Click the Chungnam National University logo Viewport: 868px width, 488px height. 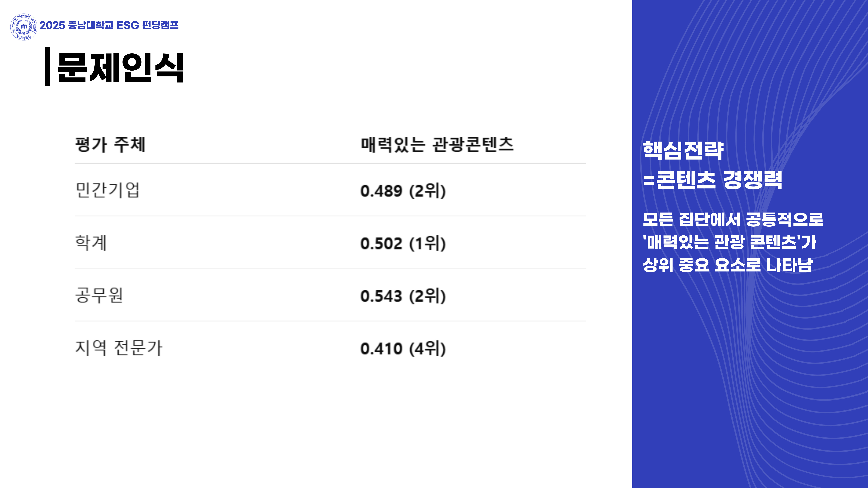click(24, 27)
